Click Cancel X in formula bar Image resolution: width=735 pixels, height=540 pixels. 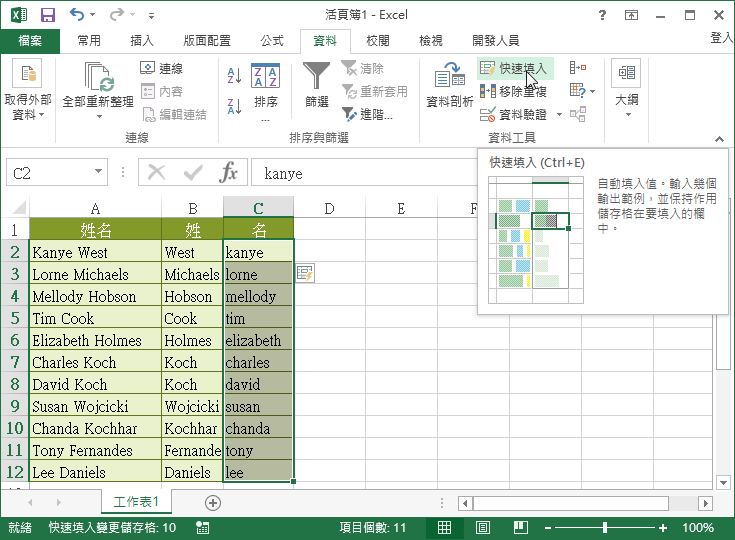pyautogui.click(x=156, y=172)
